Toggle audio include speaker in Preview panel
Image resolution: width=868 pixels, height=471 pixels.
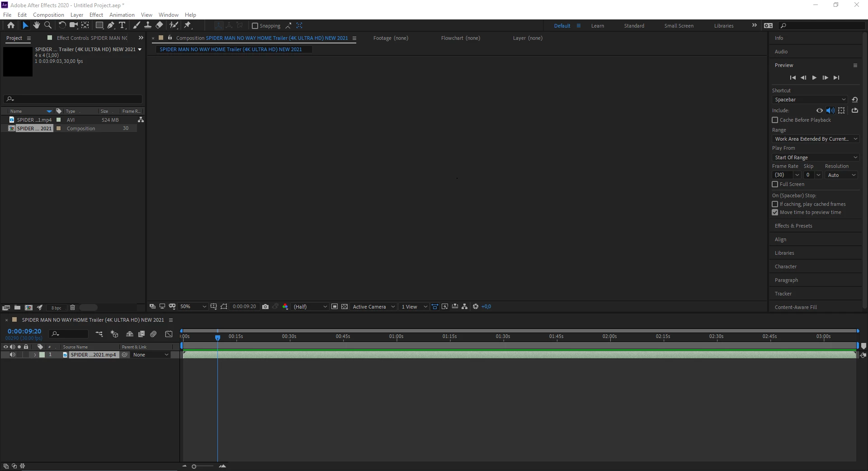pyautogui.click(x=830, y=110)
